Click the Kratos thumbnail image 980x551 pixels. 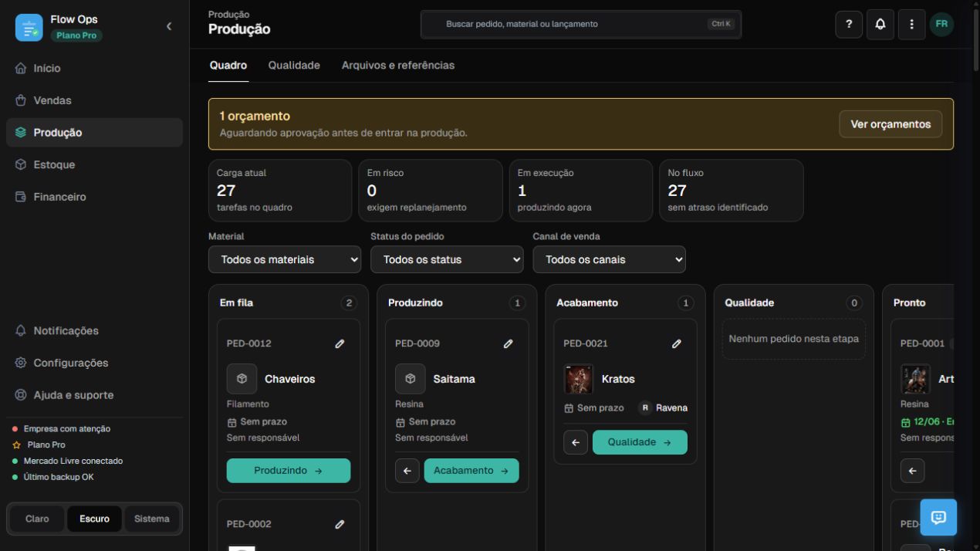[579, 379]
